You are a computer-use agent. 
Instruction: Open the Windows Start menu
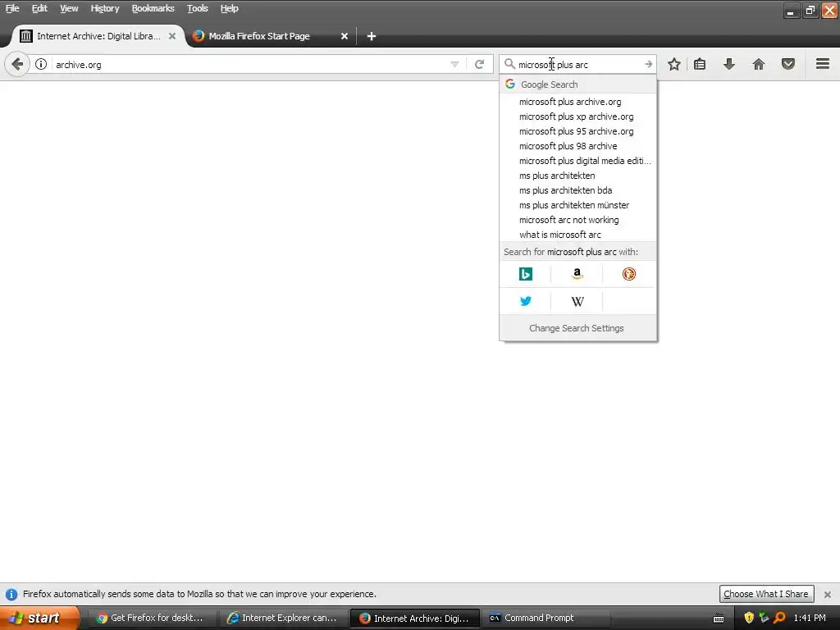click(x=39, y=618)
